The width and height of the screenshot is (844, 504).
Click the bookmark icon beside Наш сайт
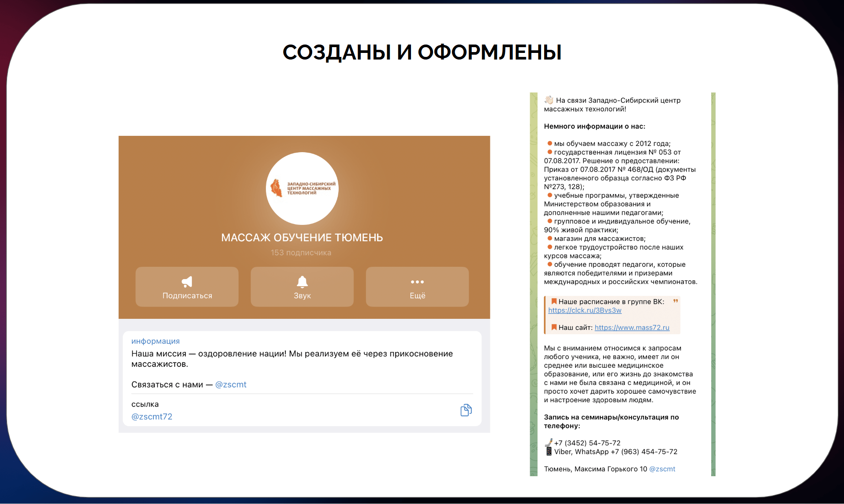553,328
